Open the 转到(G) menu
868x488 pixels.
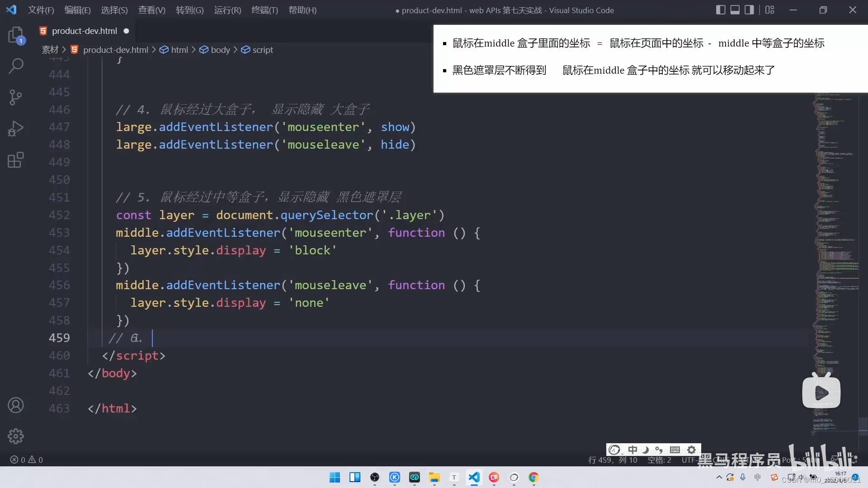tap(190, 10)
